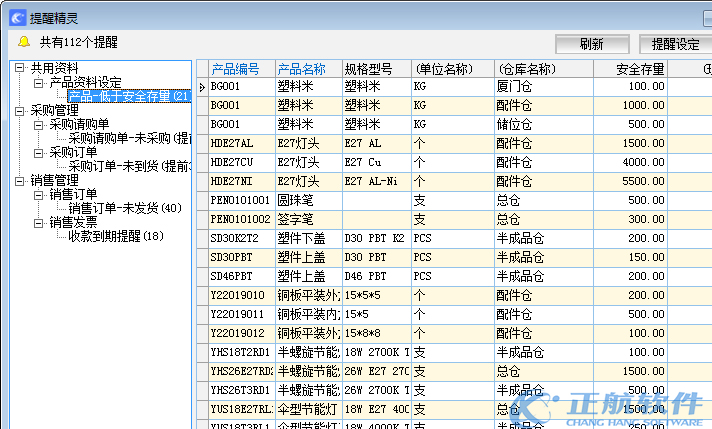Open 销售订单-未发货 (40) reminder
The height and width of the screenshot is (429, 712).
(125, 208)
